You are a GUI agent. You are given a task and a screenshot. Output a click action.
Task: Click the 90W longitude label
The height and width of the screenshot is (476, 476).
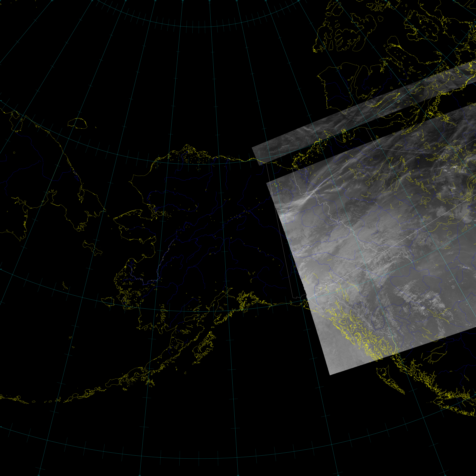click(453, 1)
